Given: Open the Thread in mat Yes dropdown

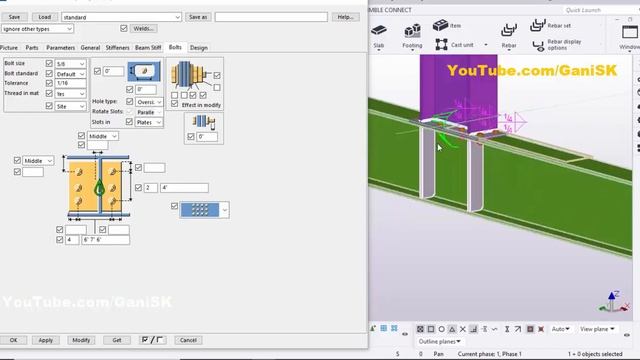Looking at the screenshot, I should click(x=71, y=93).
